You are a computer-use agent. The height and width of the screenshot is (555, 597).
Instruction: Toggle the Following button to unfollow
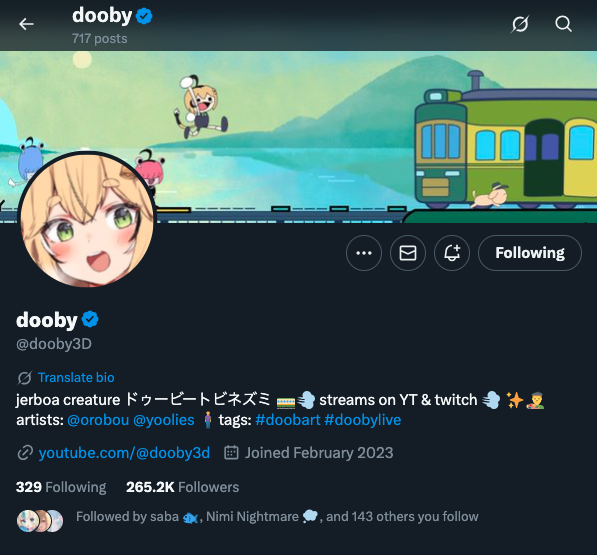[x=530, y=253]
